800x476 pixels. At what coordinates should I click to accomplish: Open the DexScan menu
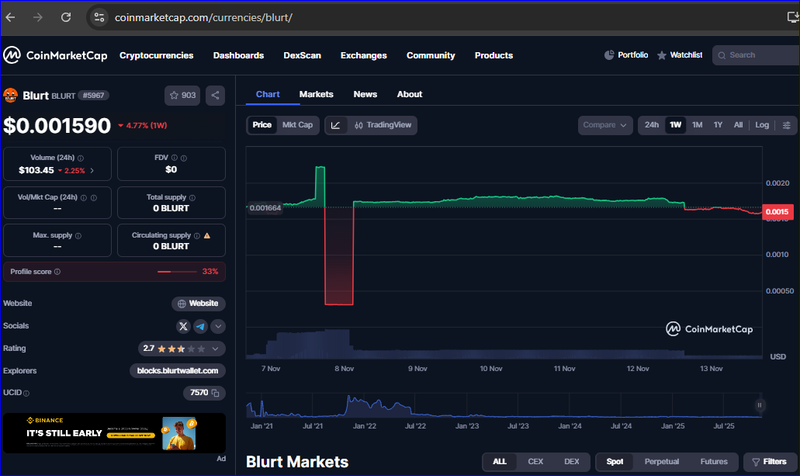(x=302, y=55)
